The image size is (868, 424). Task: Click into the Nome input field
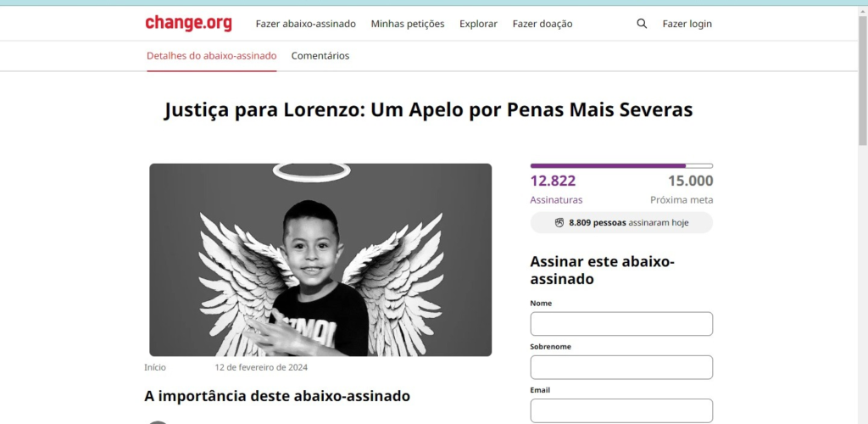(621, 324)
